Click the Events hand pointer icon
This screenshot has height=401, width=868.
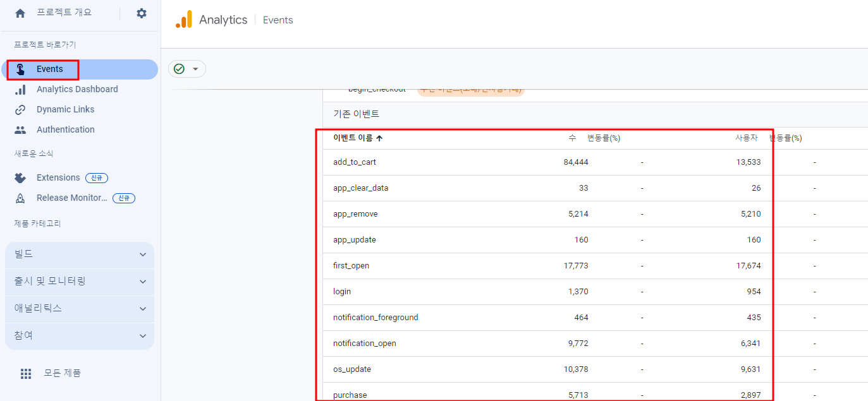pos(20,69)
